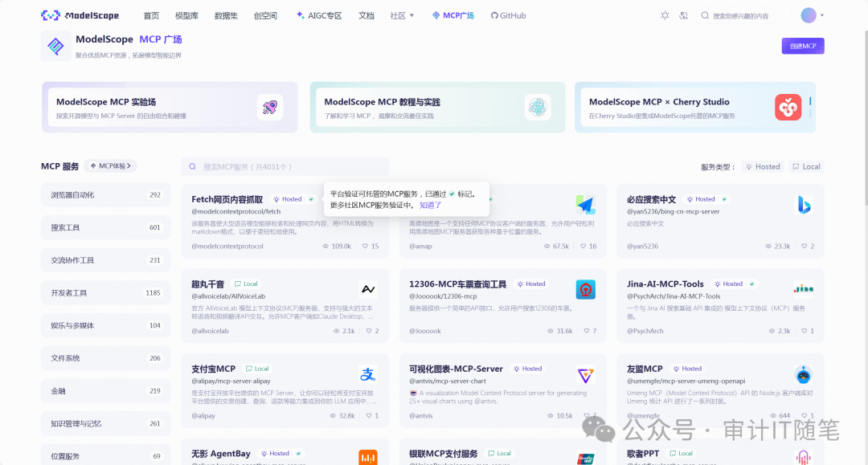Select 知识管理与记忆 category
This screenshot has height=465, width=868.
(106, 423)
